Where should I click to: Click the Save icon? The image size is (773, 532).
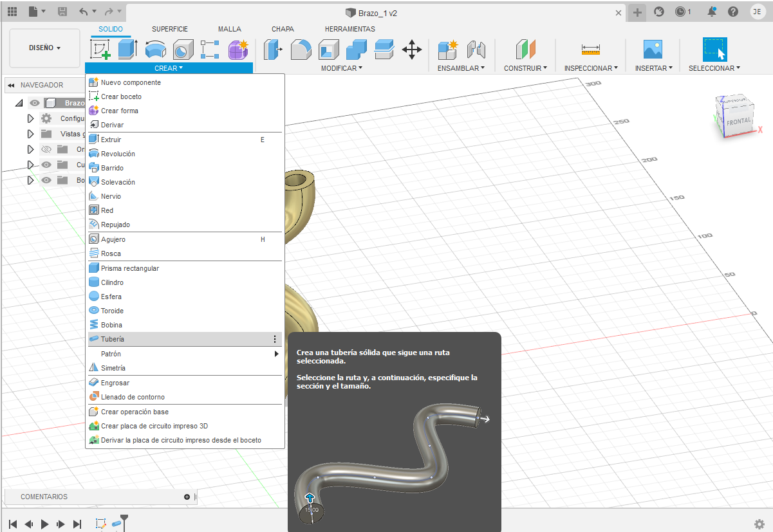point(62,12)
